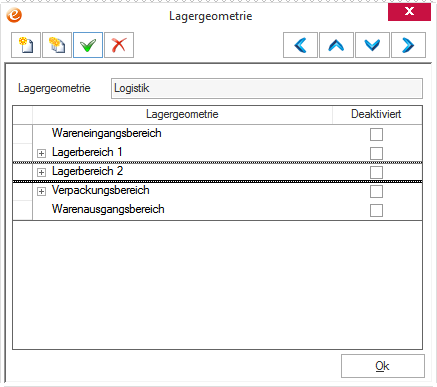This screenshot has width=437, height=387.
Task: Select the Lagerbereich 2 row text
Action: [87, 171]
